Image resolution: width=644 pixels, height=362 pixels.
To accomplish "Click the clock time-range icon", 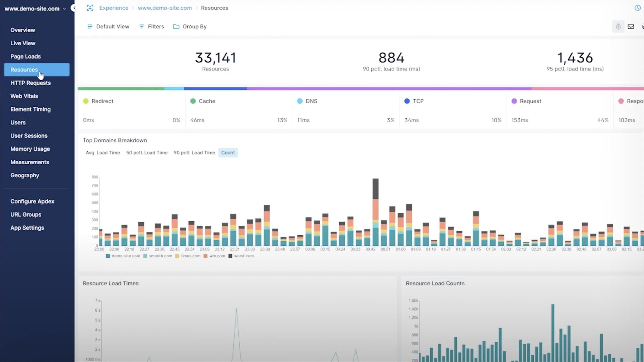I will (638, 8).
